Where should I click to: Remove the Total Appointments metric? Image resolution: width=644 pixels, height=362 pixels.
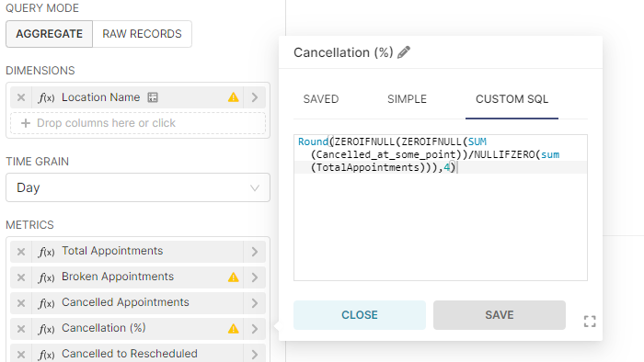coord(21,252)
